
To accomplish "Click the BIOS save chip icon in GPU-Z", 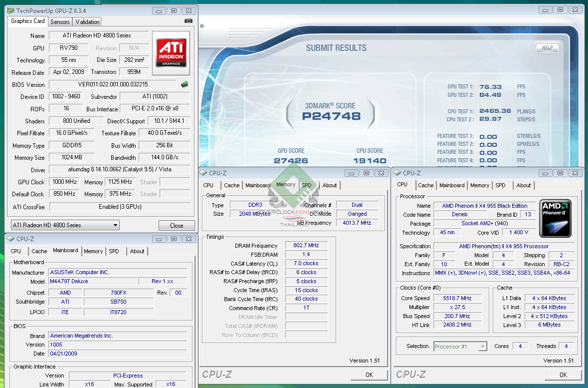I will (x=185, y=84).
